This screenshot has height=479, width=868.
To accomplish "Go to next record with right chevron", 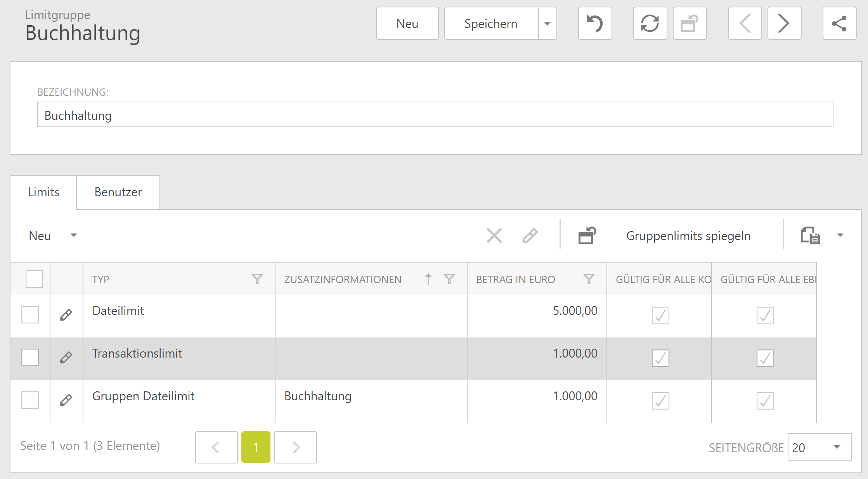I will click(784, 24).
